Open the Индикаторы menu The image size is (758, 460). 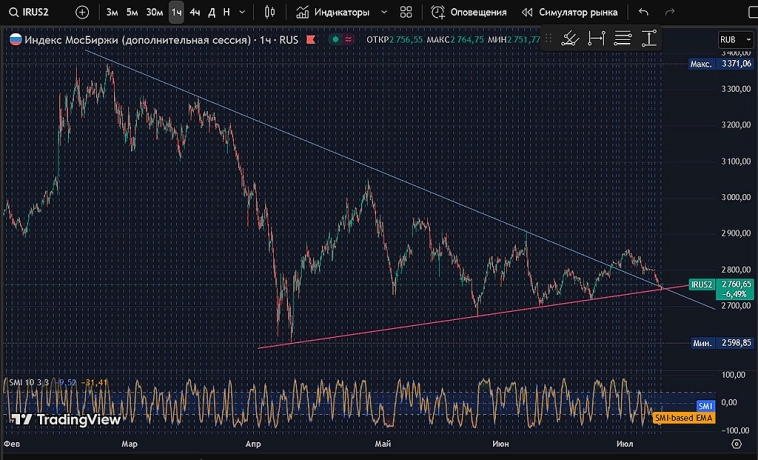(x=333, y=12)
